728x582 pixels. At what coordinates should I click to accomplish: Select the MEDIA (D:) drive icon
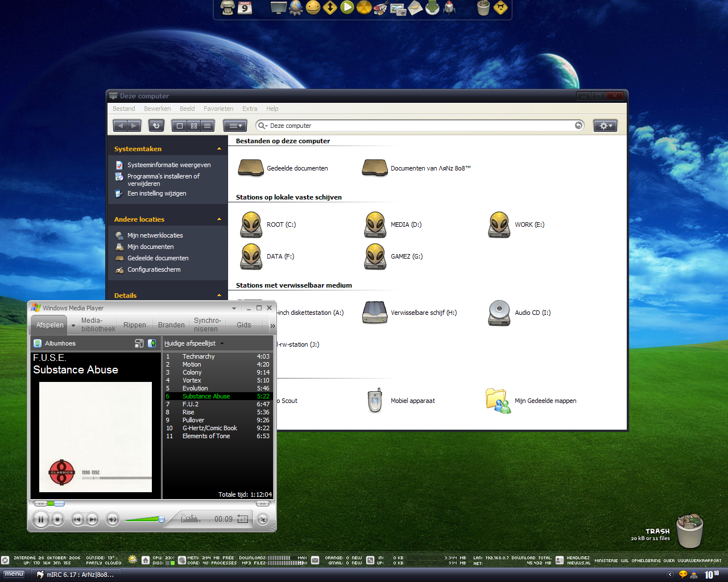[375, 225]
